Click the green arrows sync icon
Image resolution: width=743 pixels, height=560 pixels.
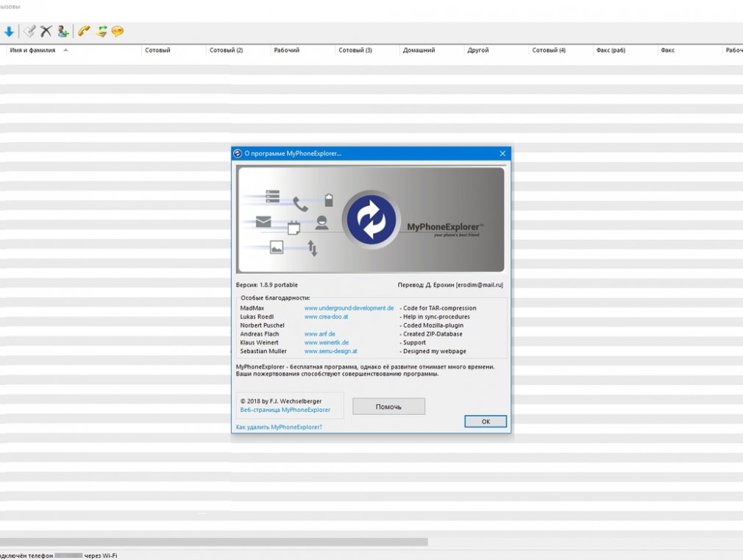tap(102, 31)
